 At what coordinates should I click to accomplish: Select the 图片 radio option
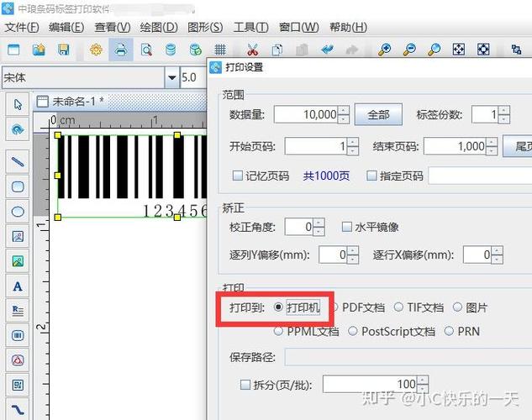[458, 307]
